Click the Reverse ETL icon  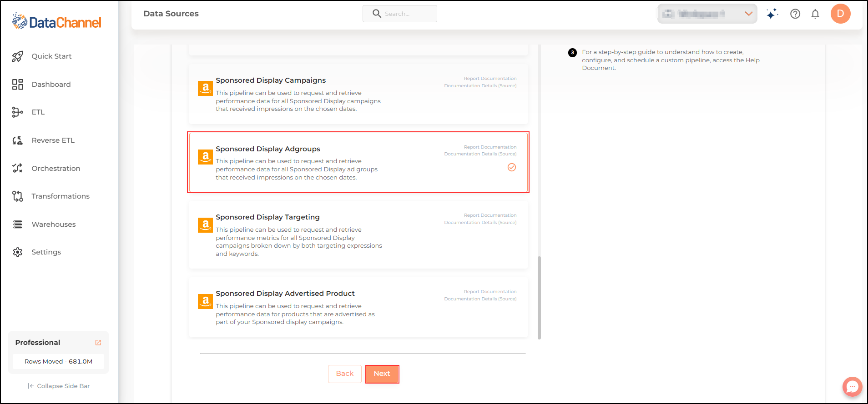coord(17,140)
